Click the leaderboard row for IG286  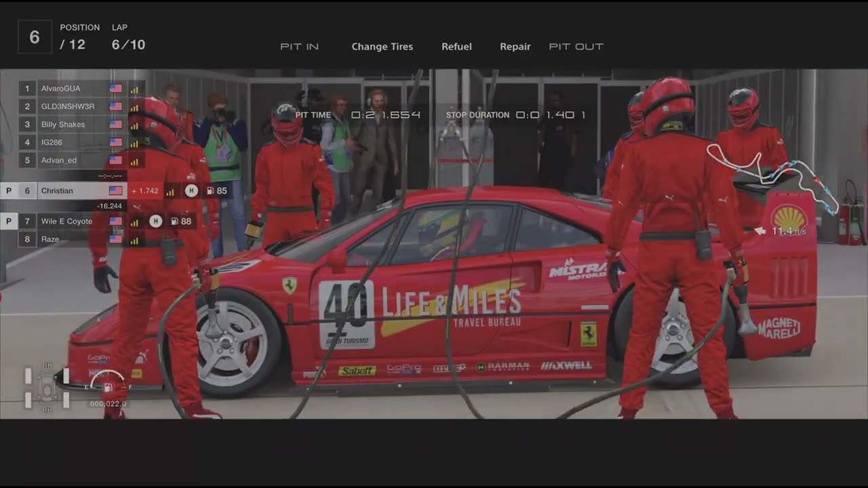pos(81,142)
